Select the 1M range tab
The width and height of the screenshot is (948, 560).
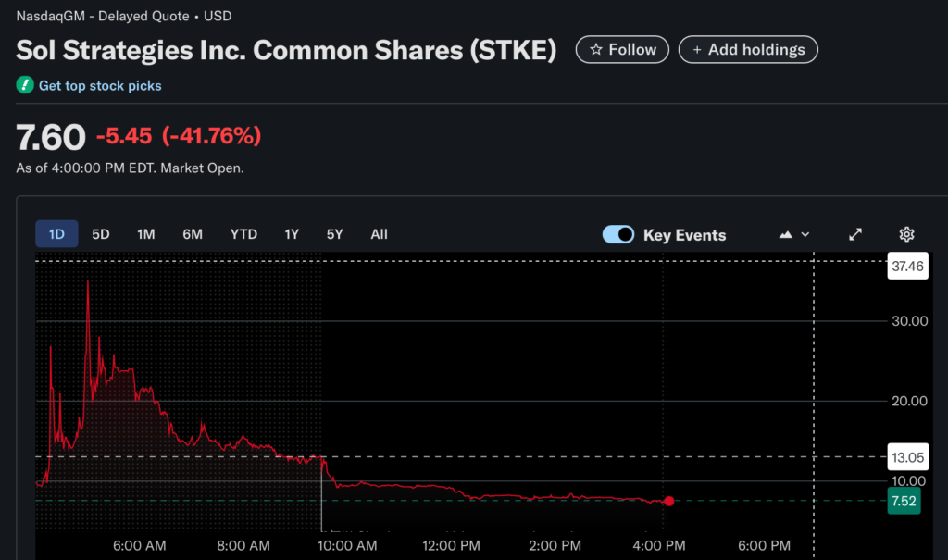pyautogui.click(x=145, y=234)
